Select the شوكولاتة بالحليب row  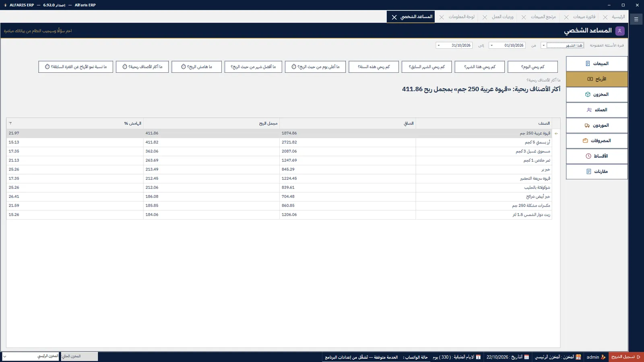[x=279, y=187]
